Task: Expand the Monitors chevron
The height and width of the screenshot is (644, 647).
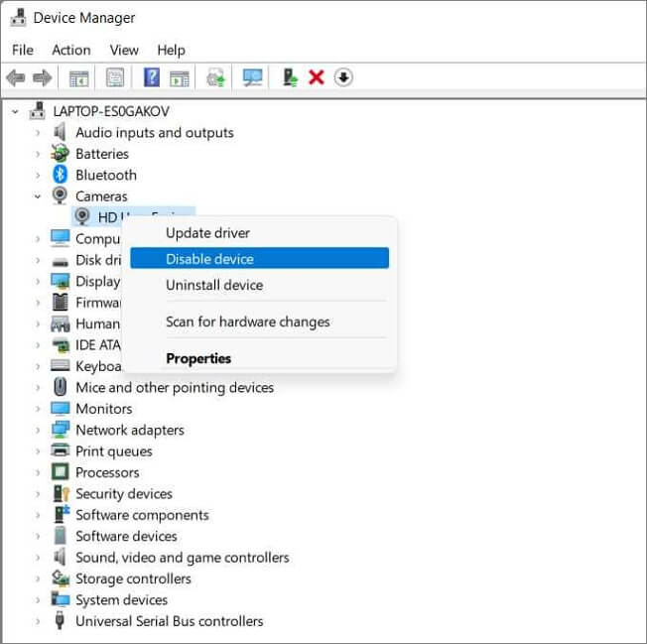Action: click(38, 409)
